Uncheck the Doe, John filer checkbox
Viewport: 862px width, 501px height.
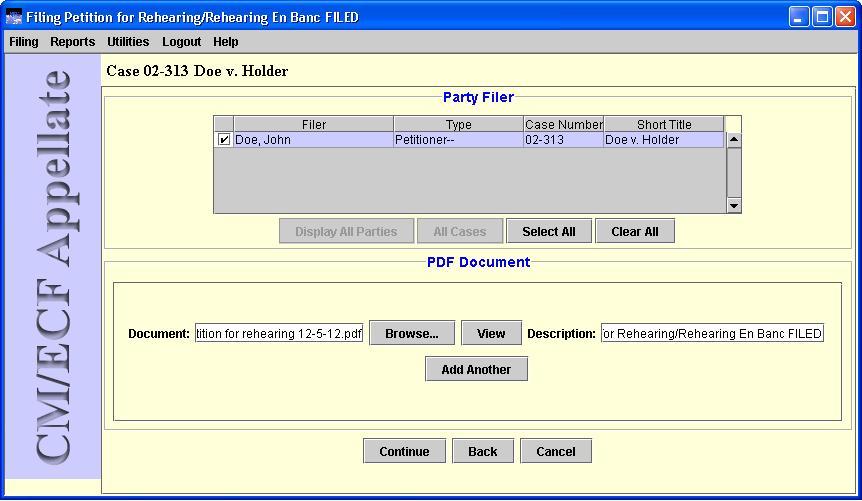(224, 140)
